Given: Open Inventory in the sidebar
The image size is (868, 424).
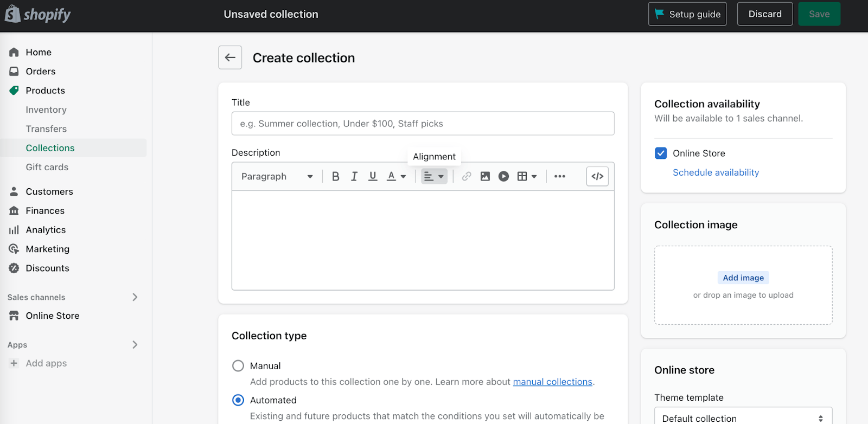Looking at the screenshot, I should (x=46, y=110).
